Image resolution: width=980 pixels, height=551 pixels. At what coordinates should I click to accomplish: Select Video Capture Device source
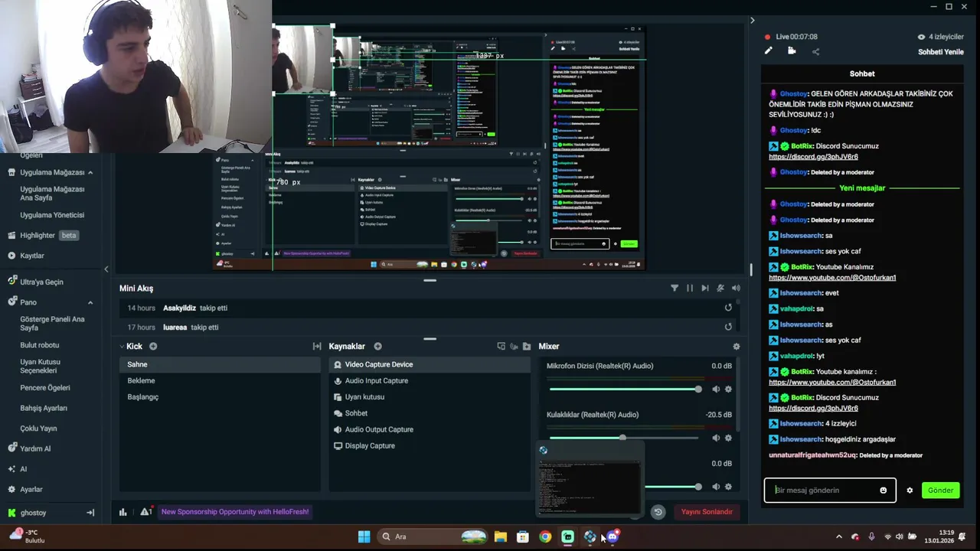coord(430,364)
